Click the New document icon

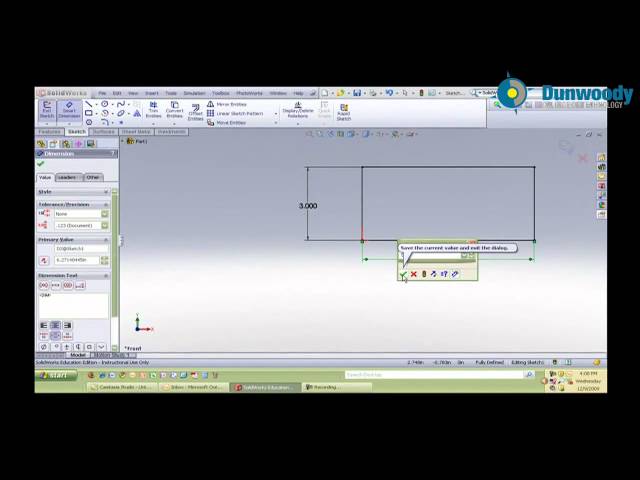(325, 93)
